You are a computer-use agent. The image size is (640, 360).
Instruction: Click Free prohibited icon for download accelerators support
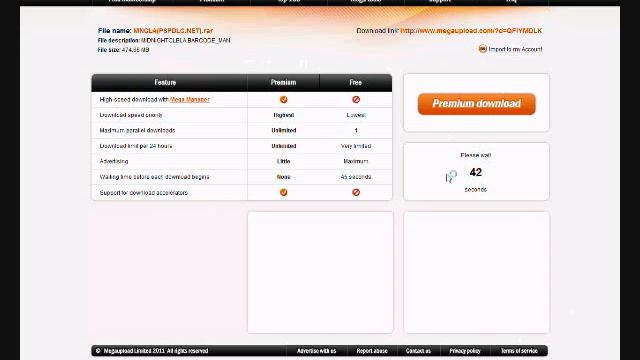(x=356, y=192)
